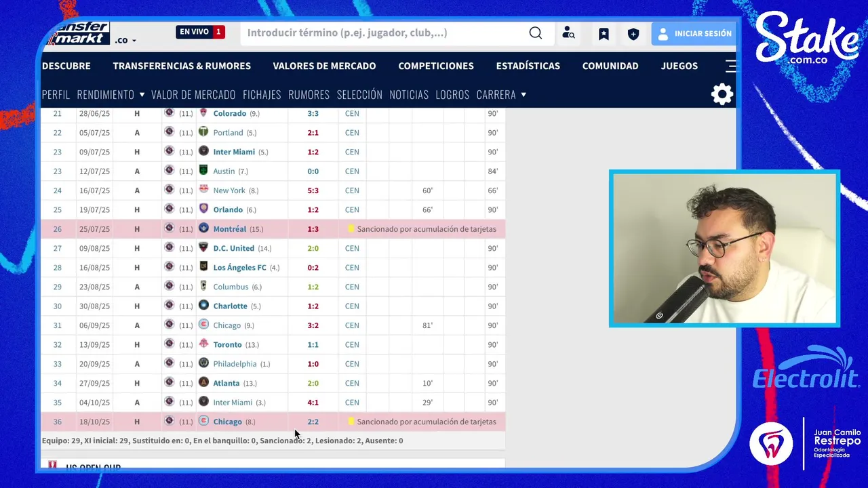868x488 pixels.
Task: Click the bookmark watchlist icon
Action: click(604, 33)
